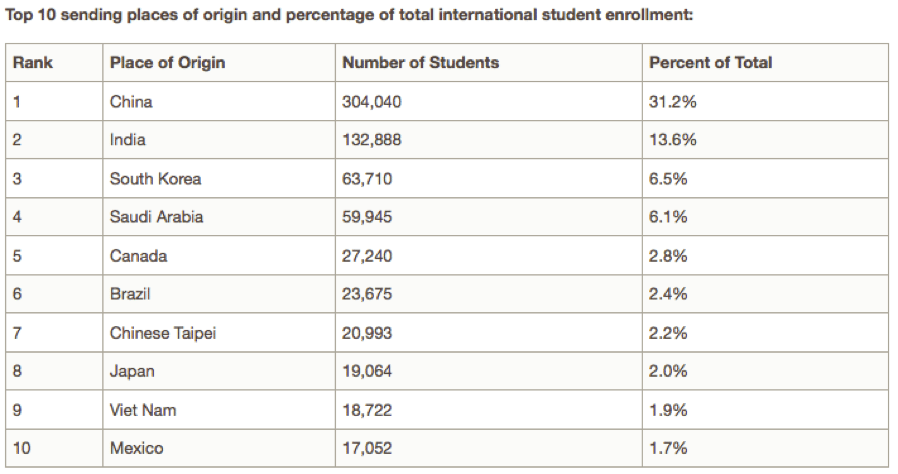The image size is (898, 474).
Task: Click the 304,040 student count
Action: (372, 101)
